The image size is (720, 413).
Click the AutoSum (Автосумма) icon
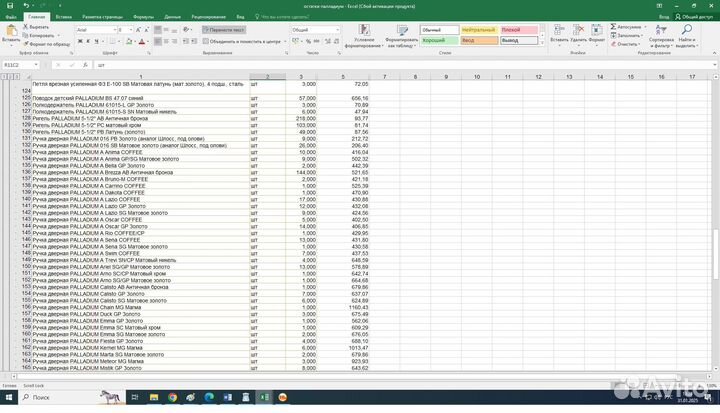point(613,27)
